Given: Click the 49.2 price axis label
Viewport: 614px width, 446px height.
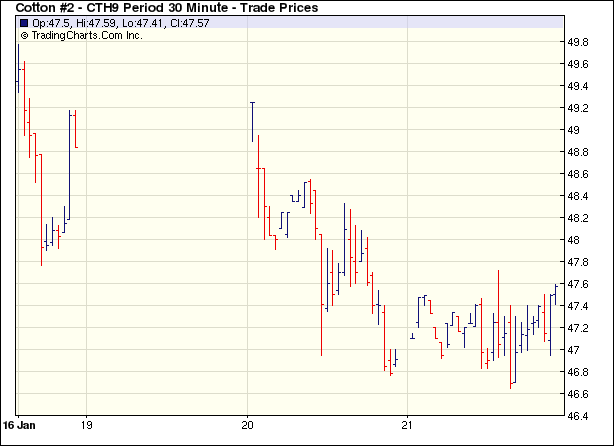Looking at the screenshot, I should tap(578, 108).
